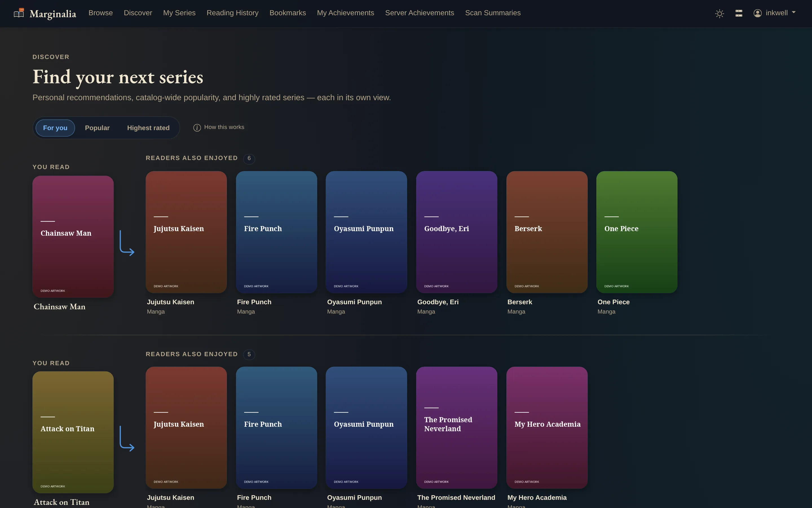Click the Marginalia book logo icon
The image size is (812, 508).
(19, 13)
